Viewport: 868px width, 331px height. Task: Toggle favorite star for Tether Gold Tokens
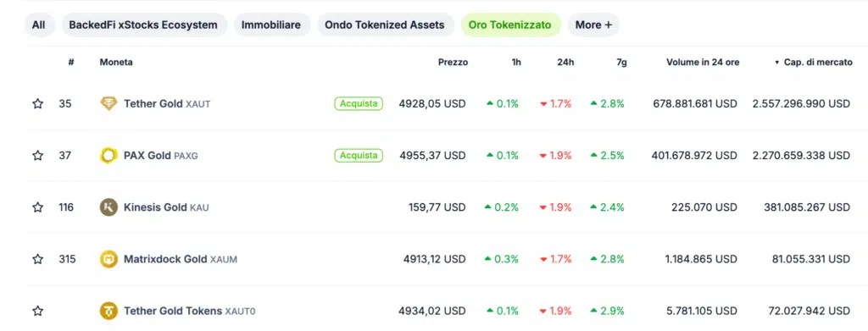point(37,311)
